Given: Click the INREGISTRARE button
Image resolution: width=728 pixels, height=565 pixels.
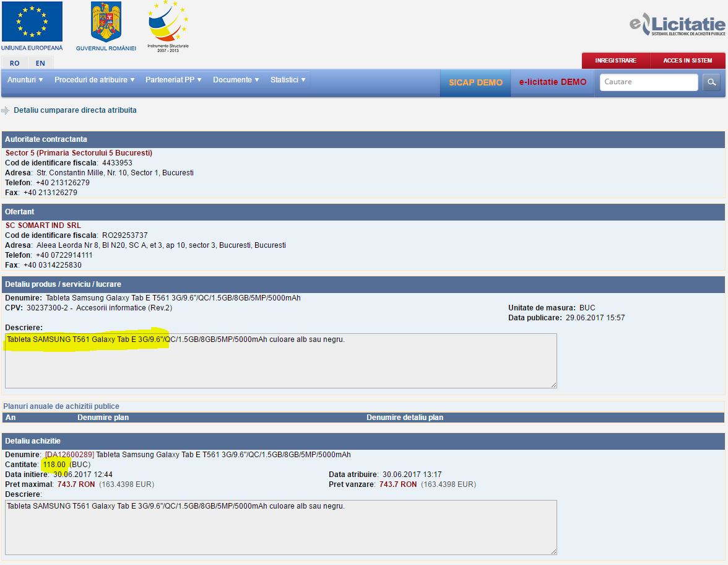Looking at the screenshot, I should 615,61.
